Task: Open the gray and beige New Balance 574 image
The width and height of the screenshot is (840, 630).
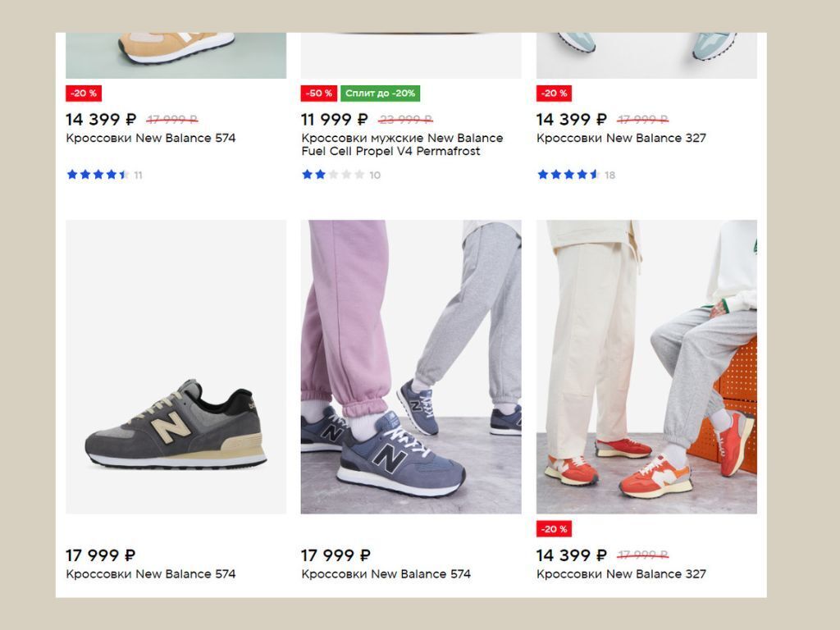Action: [176, 367]
